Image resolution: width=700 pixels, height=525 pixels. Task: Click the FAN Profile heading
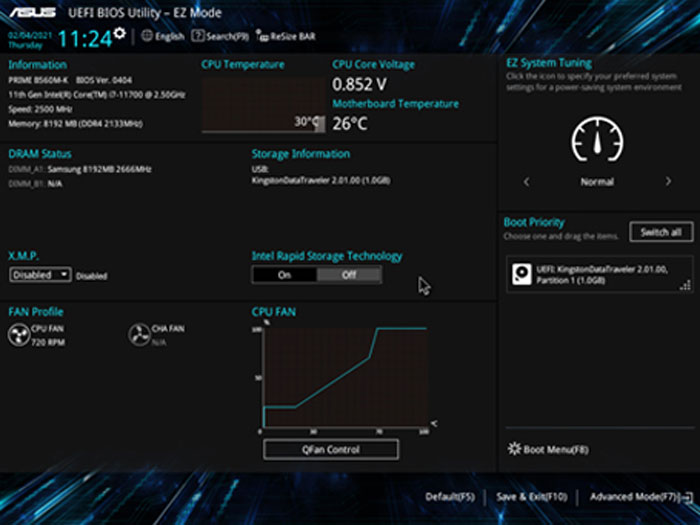click(36, 312)
